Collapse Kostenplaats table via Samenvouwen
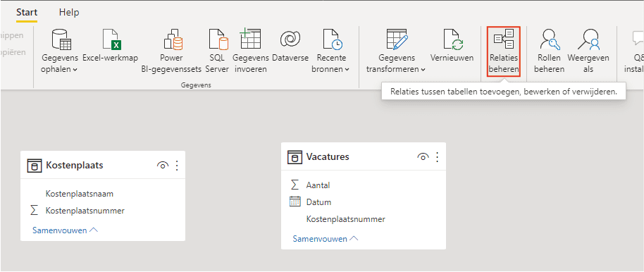The width and height of the screenshot is (644, 272). tap(66, 230)
